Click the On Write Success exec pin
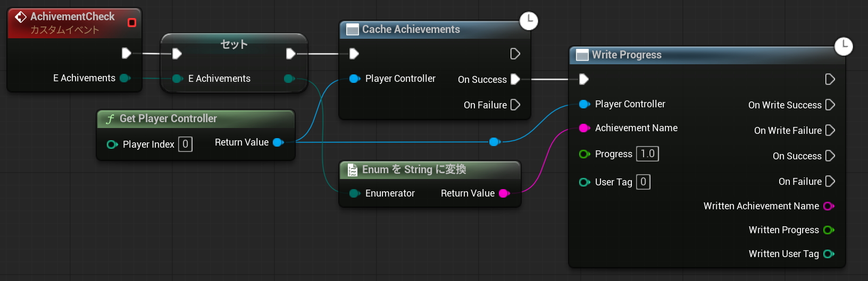The height and width of the screenshot is (281, 868). click(830, 105)
